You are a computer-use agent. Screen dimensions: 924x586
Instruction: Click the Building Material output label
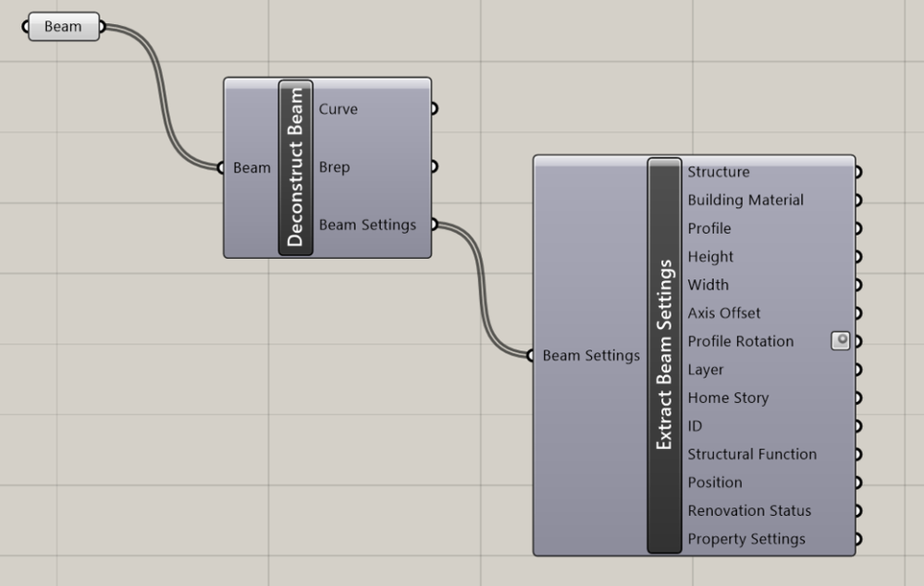coord(745,201)
